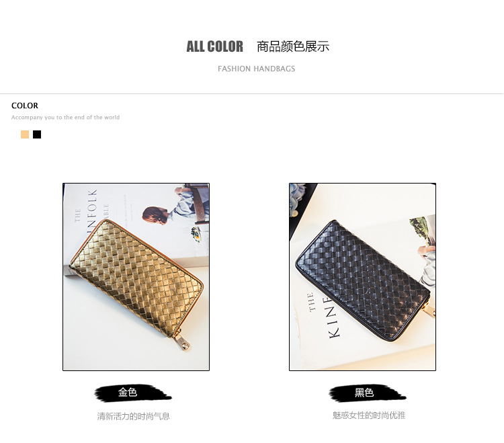Click the FASHION HANDBAGS subtitle
The image size is (504, 443).
coord(256,69)
